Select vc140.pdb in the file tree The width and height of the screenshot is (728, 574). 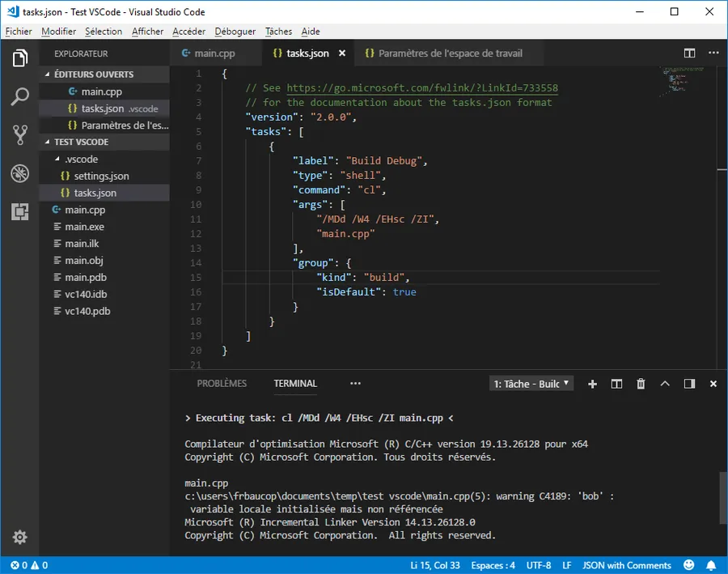coord(104,311)
